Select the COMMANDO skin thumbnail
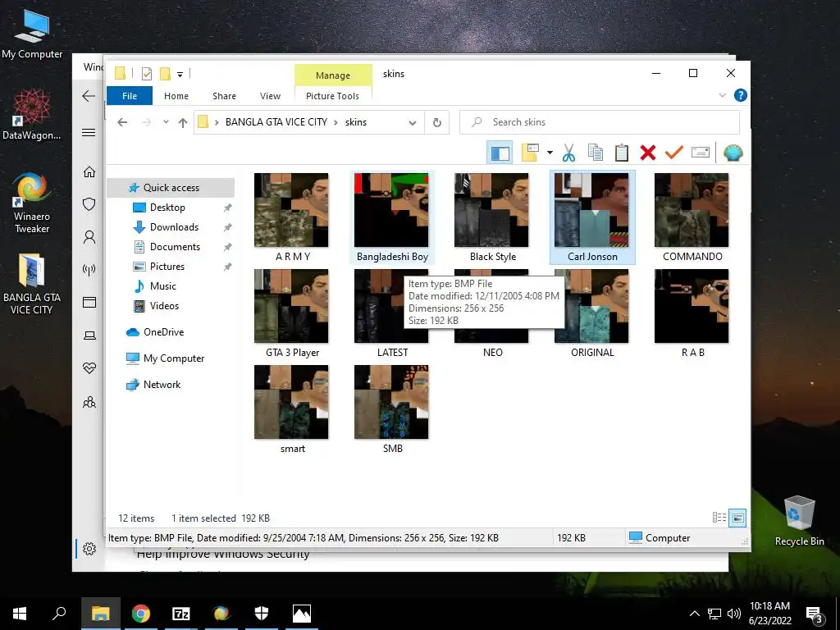Image resolution: width=840 pixels, height=630 pixels. [692, 210]
